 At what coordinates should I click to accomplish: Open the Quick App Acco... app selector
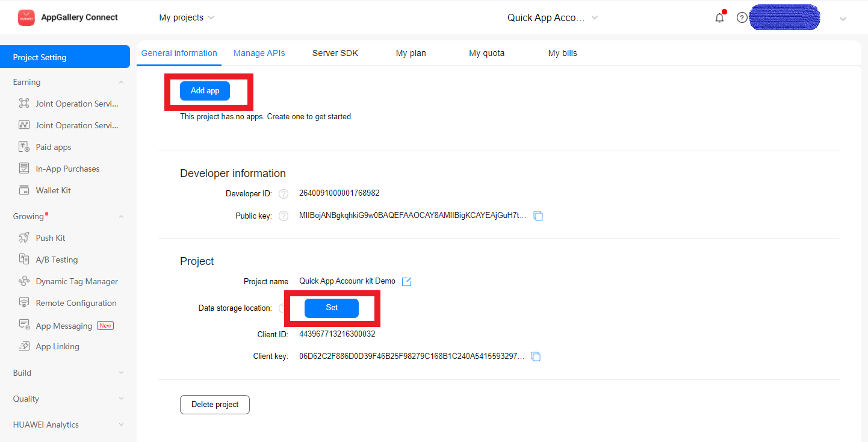pos(553,17)
